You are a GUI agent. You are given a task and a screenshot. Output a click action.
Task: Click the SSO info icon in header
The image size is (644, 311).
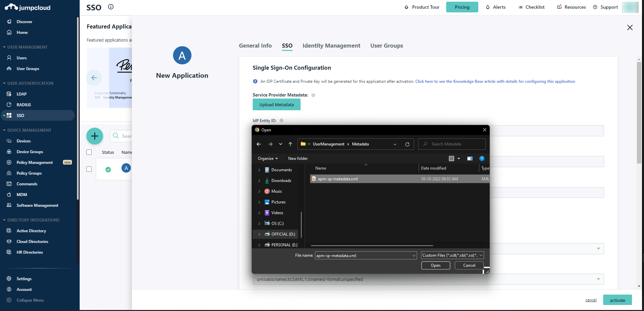[111, 7]
